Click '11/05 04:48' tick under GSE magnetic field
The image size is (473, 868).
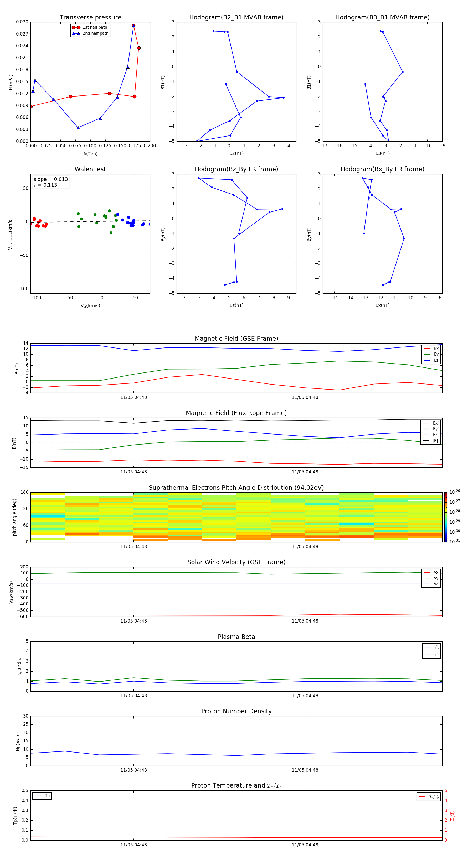click(305, 398)
